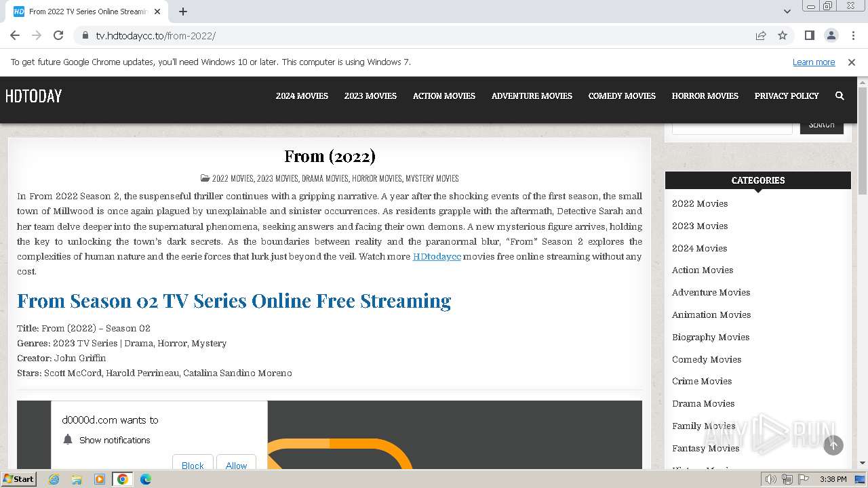Open ACTION MOVIES nav menu item
Viewport: 868px width, 488px height.
[x=444, y=96]
